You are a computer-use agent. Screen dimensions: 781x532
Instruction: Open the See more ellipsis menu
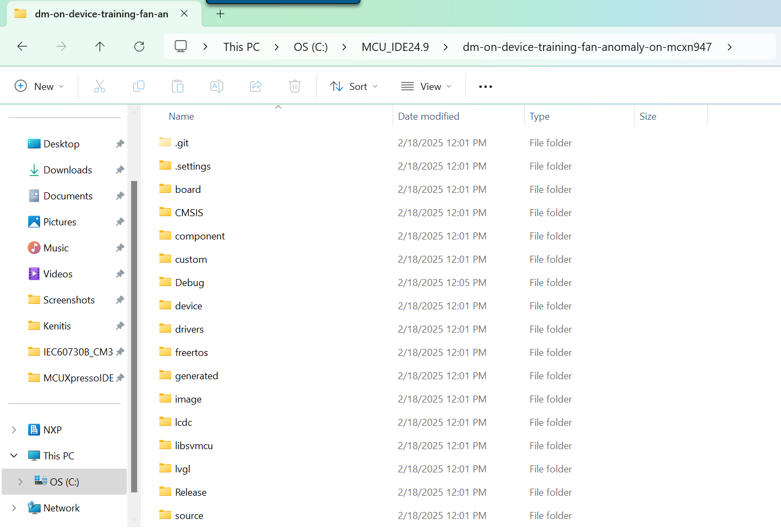click(486, 87)
